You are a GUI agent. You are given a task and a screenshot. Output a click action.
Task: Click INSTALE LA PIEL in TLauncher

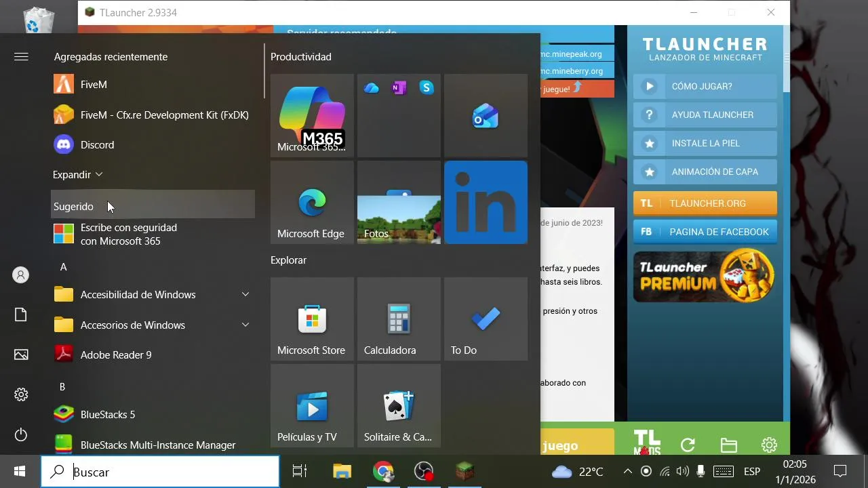(x=705, y=144)
